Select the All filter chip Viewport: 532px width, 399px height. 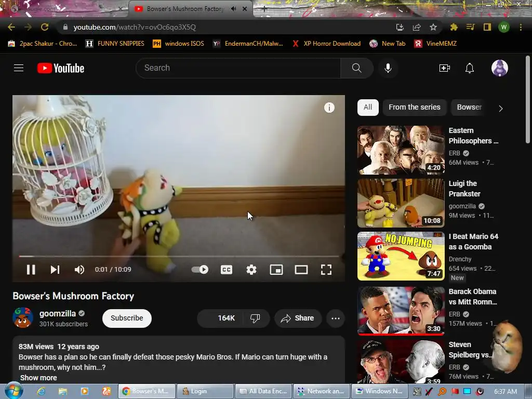click(368, 107)
